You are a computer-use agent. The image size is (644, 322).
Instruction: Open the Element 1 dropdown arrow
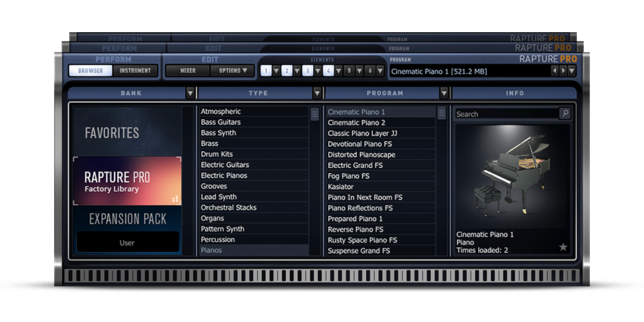pos(276,71)
